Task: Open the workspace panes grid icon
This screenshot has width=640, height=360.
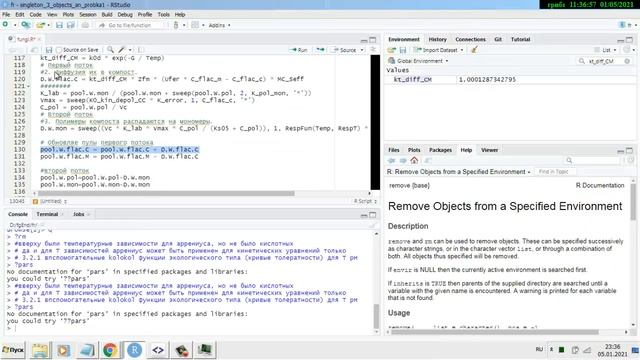Action: tap(195, 25)
